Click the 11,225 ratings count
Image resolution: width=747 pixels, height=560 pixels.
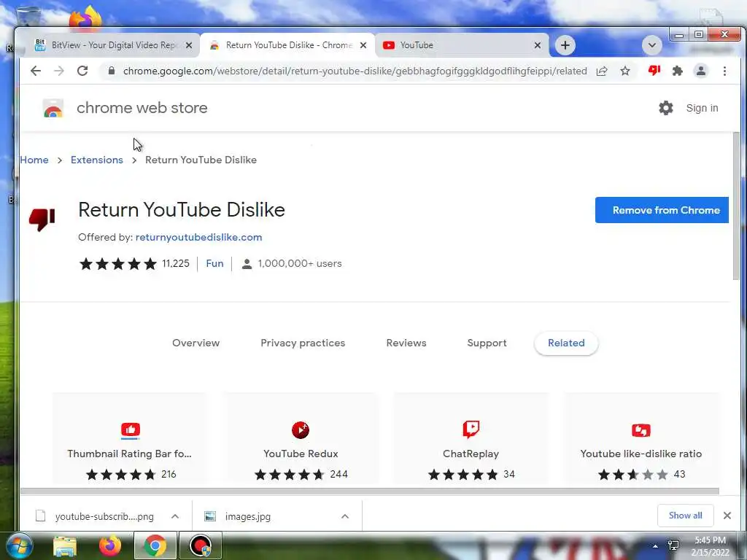click(175, 263)
